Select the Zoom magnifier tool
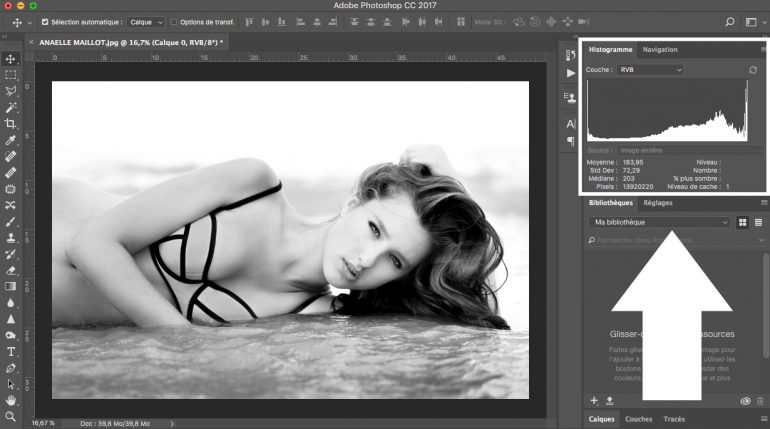 [11, 415]
